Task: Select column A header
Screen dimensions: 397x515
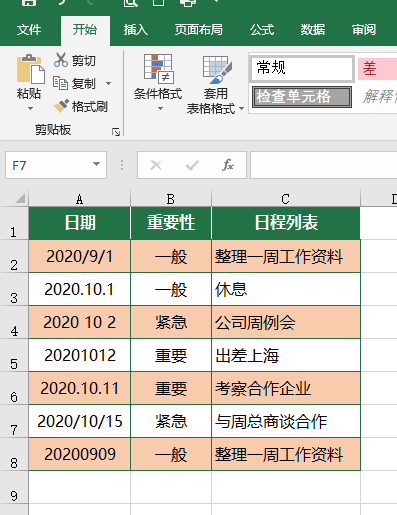Action: tap(79, 199)
